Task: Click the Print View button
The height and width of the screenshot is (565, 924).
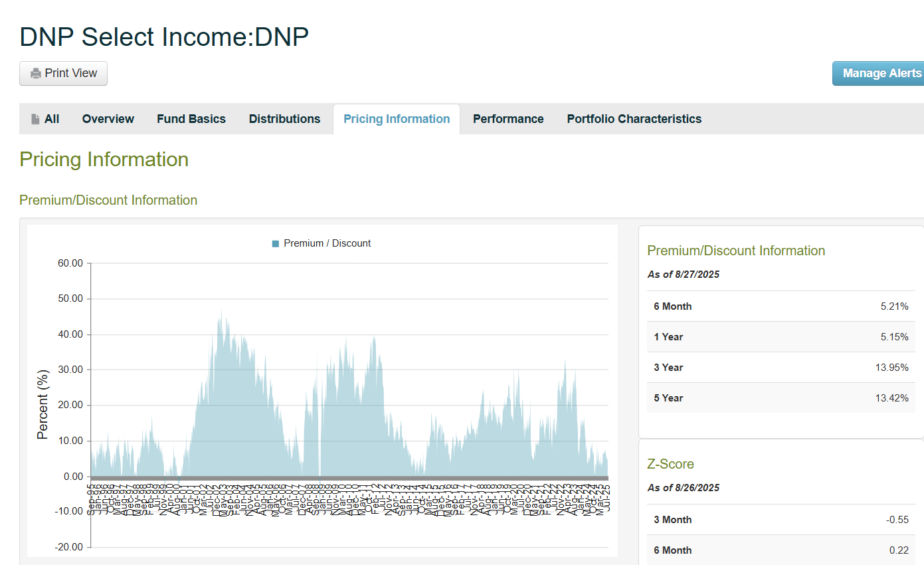Action: (63, 73)
